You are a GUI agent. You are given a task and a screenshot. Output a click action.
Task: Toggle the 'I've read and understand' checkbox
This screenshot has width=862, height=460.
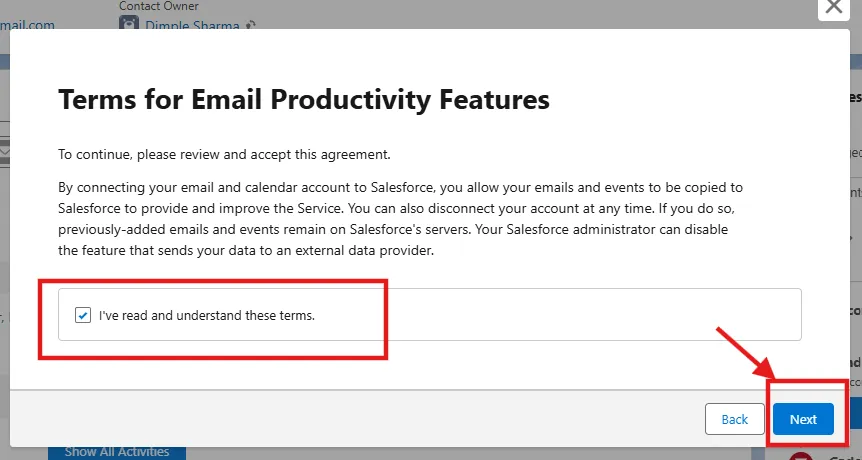click(83, 315)
